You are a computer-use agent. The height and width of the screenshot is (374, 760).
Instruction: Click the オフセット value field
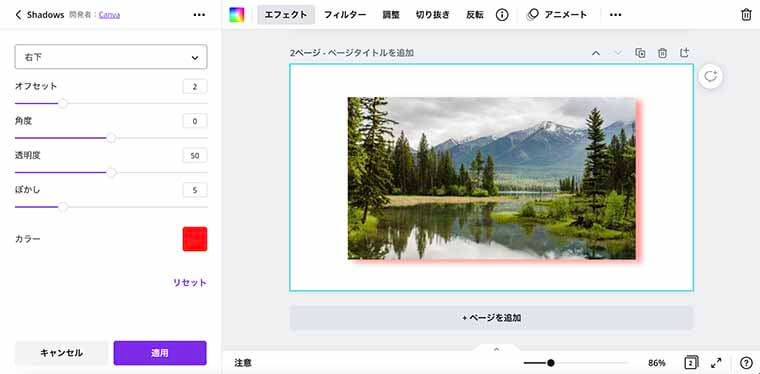click(195, 87)
